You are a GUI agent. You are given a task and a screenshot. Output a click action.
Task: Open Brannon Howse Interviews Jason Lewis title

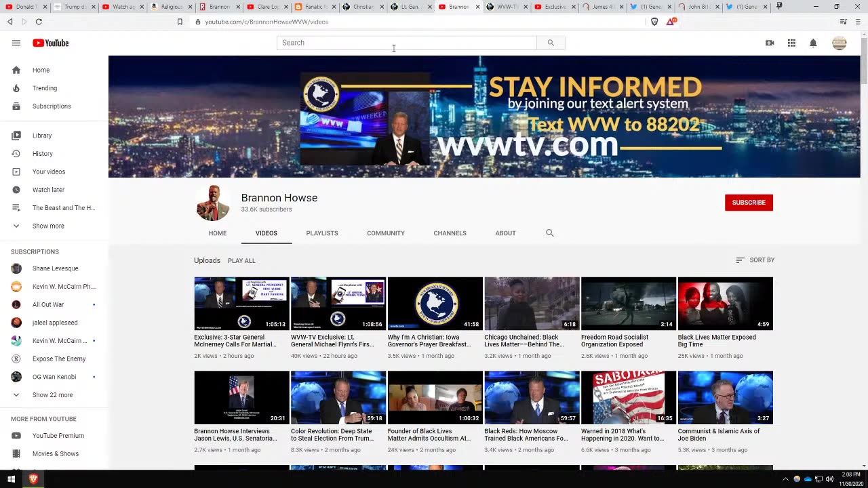point(235,434)
